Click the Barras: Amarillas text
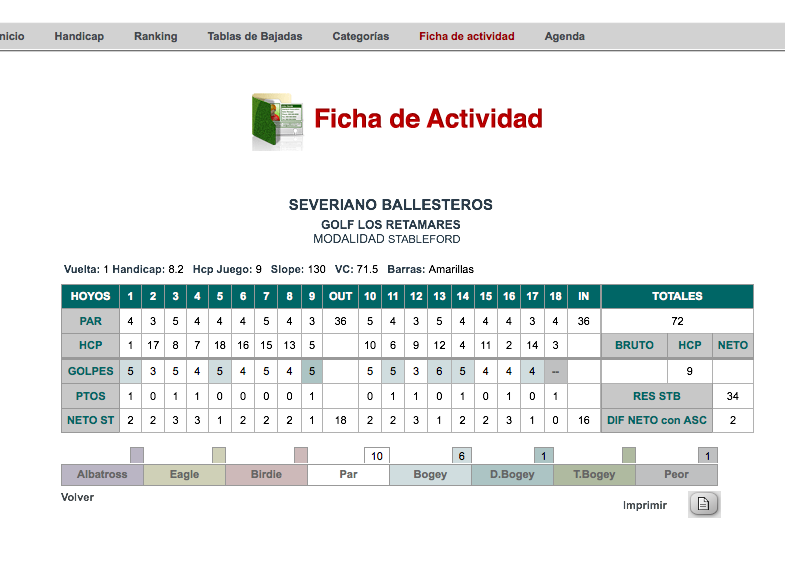Image resolution: width=785 pixels, height=567 pixels. coord(431,269)
